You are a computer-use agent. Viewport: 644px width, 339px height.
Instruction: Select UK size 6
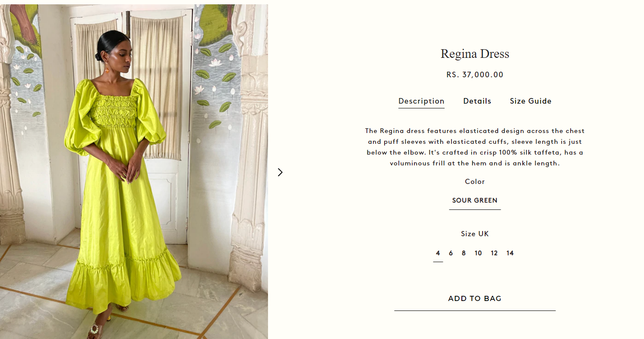[451, 253]
